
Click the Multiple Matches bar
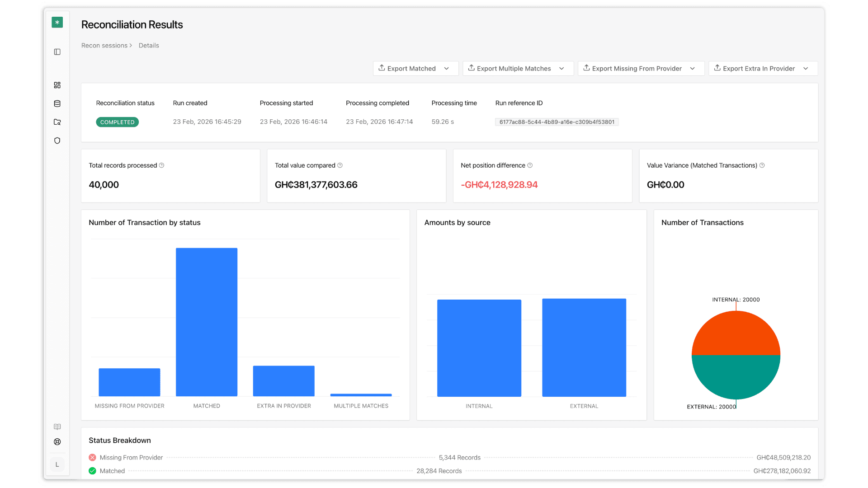click(361, 395)
